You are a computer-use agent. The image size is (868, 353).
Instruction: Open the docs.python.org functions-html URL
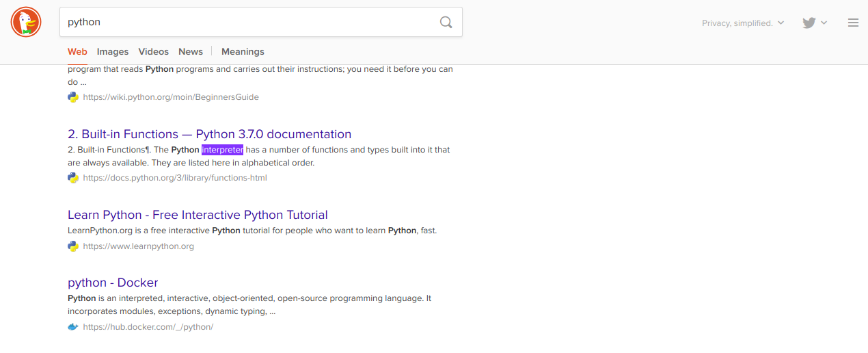tap(175, 178)
